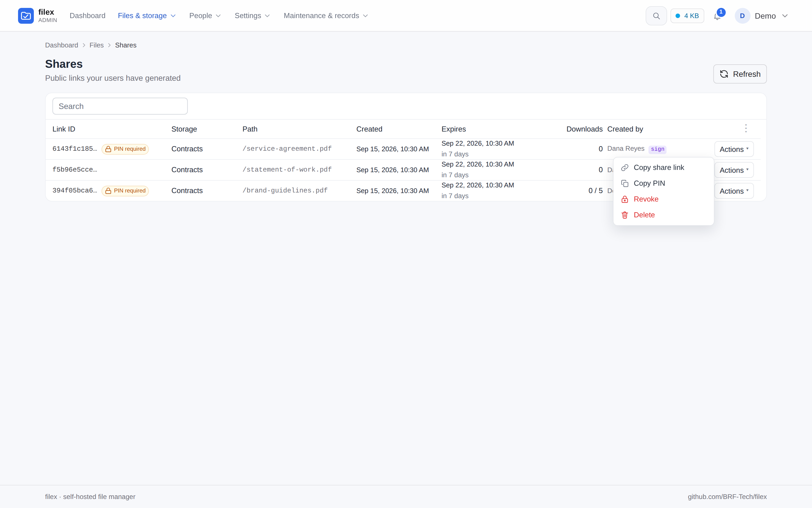
Task: Click PIN required badge on 6143f1c185 row
Action: tap(125, 149)
